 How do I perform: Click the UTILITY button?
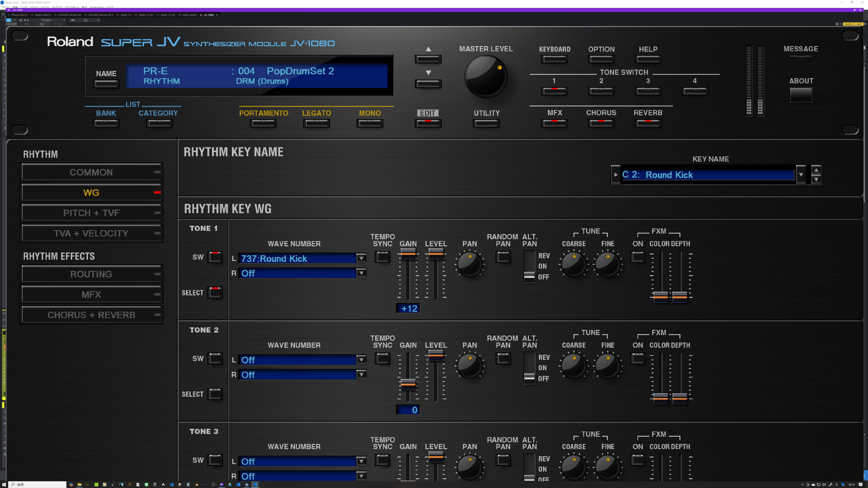tap(486, 123)
